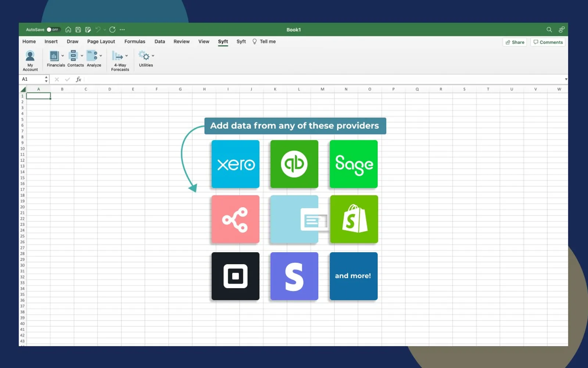Click the Redo circular arrow icon

112,29
